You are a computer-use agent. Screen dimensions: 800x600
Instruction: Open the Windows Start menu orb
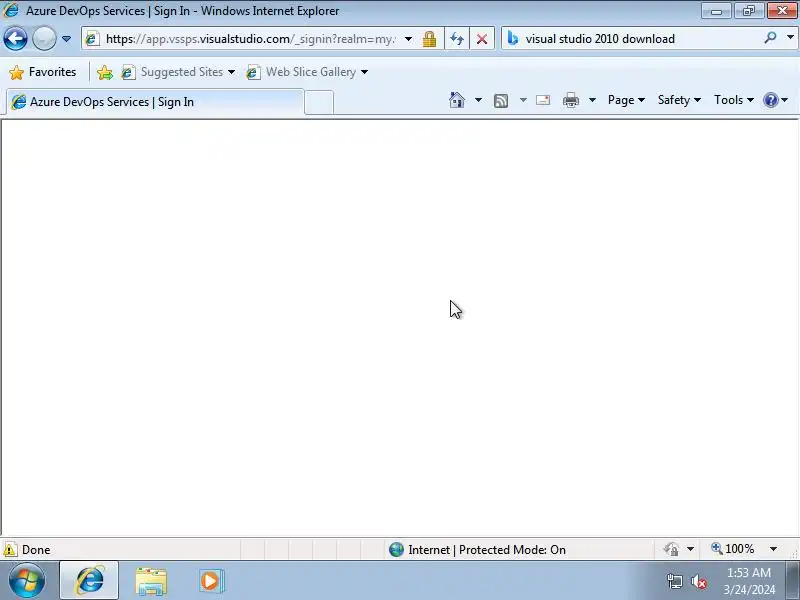click(x=27, y=580)
